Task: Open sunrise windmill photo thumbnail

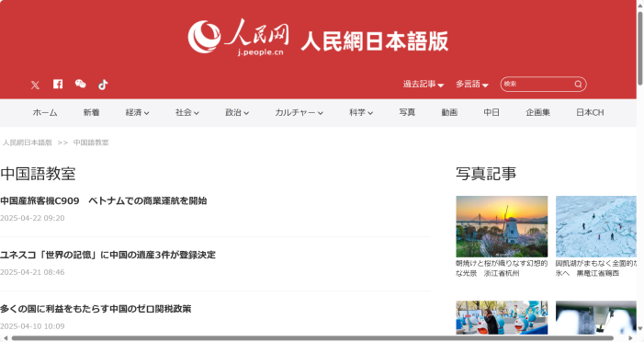Action: 502,226
